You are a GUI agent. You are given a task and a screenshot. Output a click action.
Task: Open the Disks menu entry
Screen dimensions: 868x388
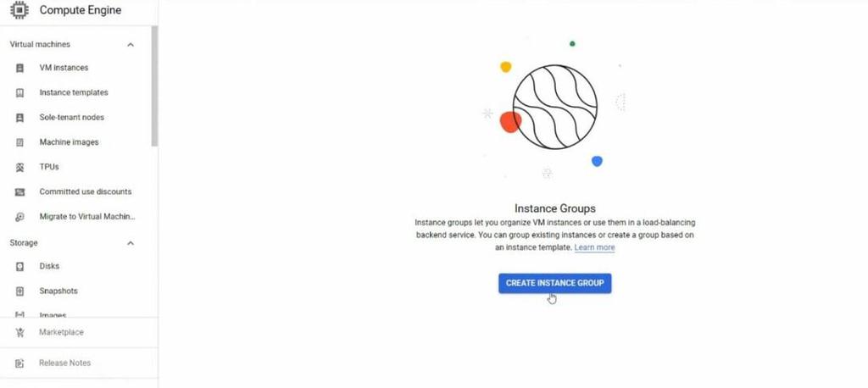(49, 266)
